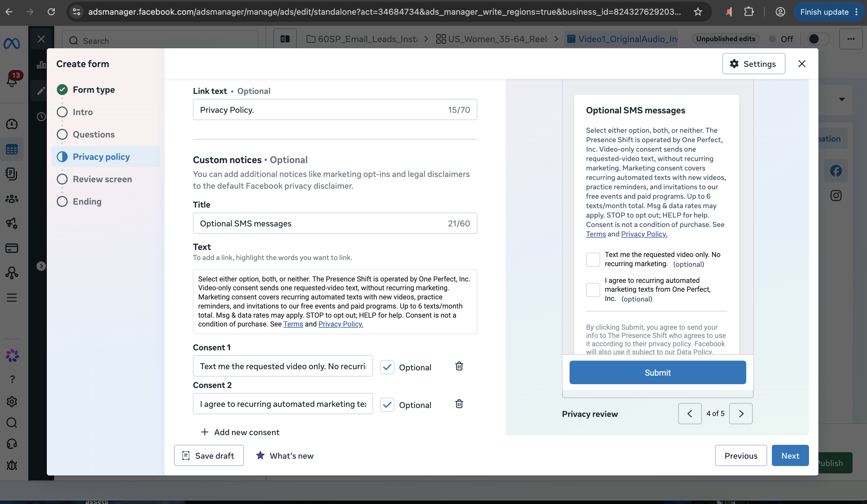This screenshot has width=867, height=504.
Task: Check preview 'Text me the requested video only' box
Action: point(593,259)
